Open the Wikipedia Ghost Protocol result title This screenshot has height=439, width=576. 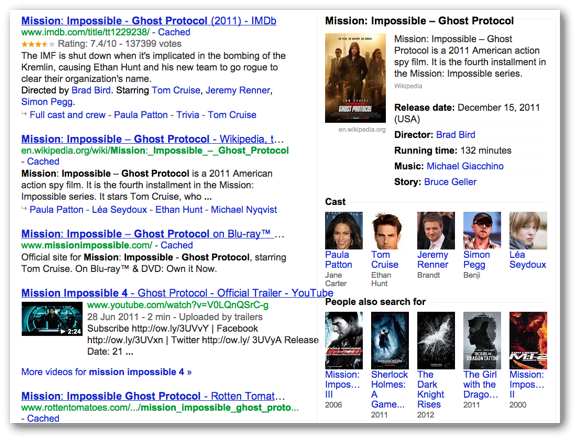point(152,139)
